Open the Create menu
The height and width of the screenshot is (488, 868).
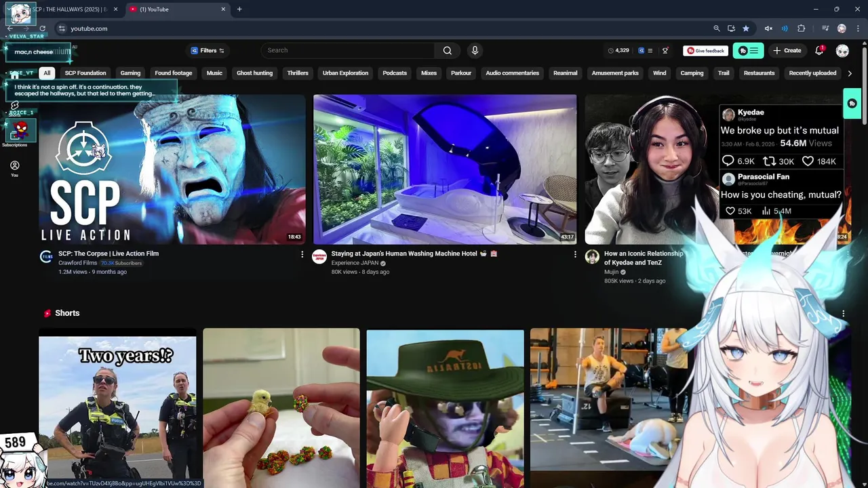click(x=787, y=51)
